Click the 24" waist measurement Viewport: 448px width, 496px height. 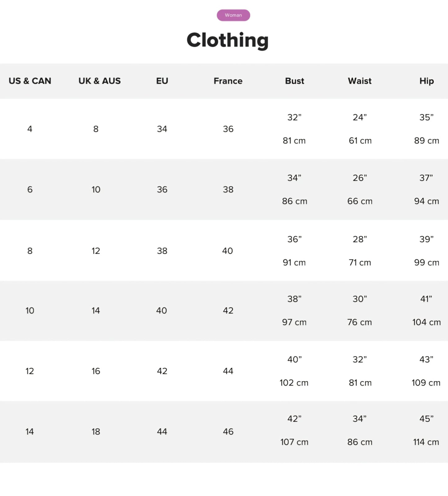360,117
